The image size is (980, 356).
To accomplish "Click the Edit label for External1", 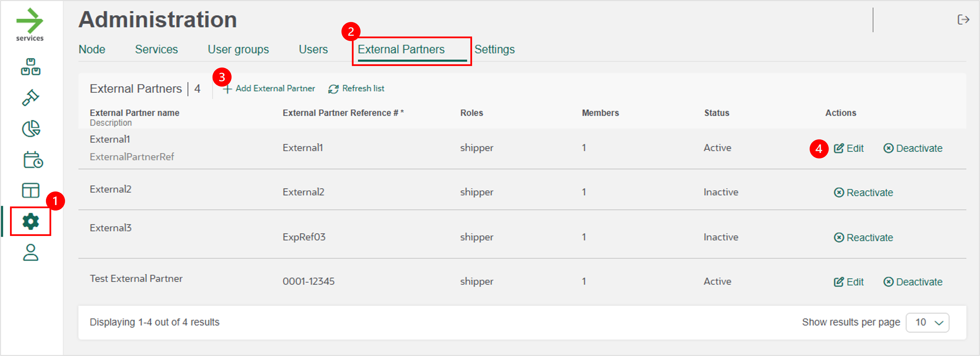I will click(855, 148).
